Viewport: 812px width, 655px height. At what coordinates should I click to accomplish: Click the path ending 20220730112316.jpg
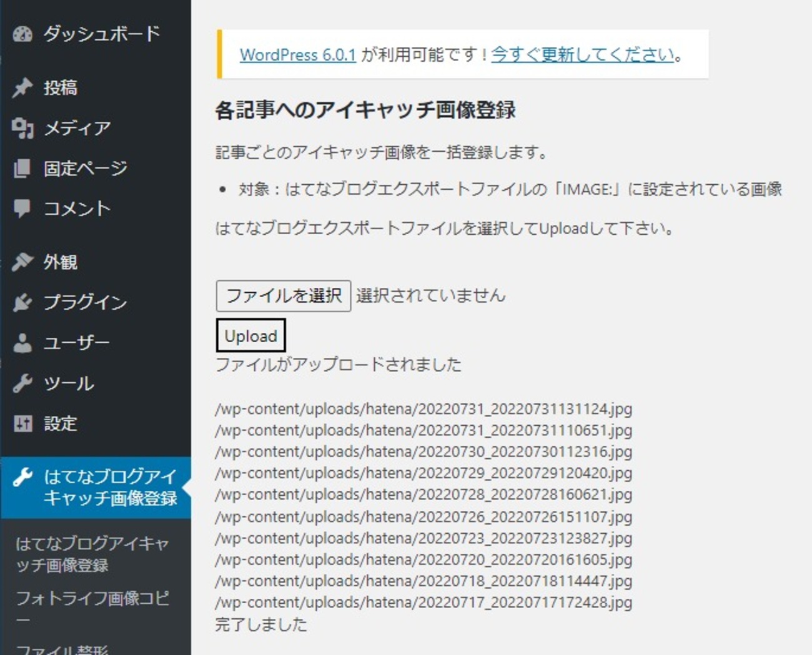click(x=423, y=452)
